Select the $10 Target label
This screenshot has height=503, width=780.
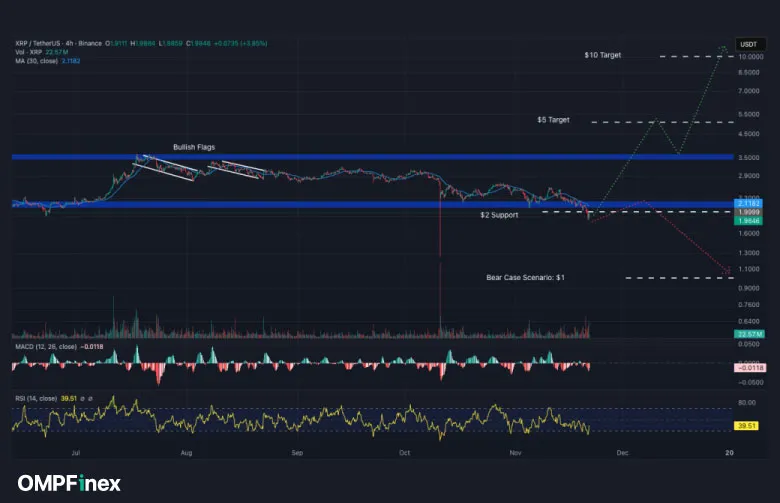(x=602, y=56)
